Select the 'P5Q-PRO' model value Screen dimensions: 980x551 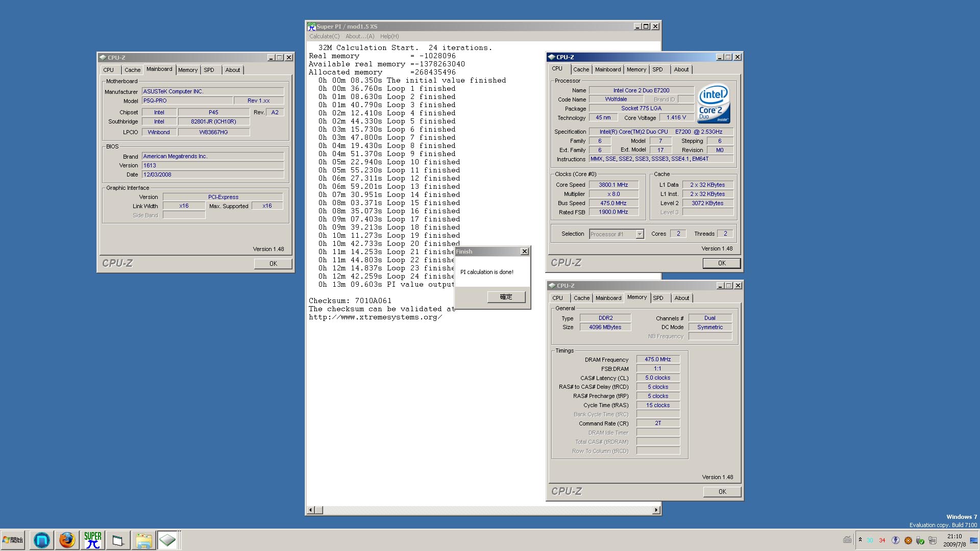click(187, 101)
